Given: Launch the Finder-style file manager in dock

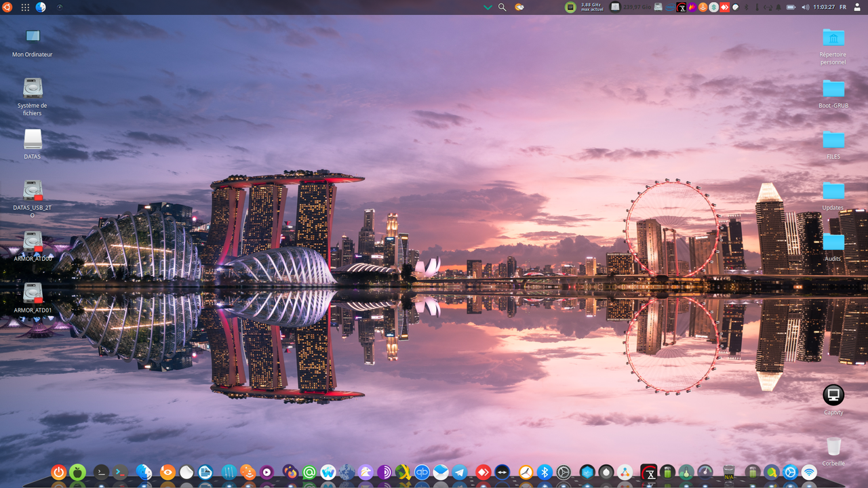Looking at the screenshot, I should (x=144, y=472).
